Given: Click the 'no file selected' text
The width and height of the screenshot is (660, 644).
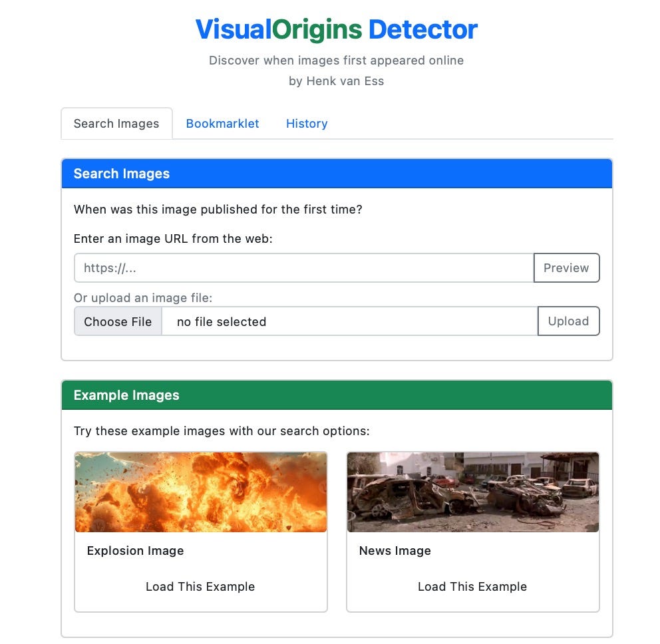Looking at the screenshot, I should click(x=222, y=322).
